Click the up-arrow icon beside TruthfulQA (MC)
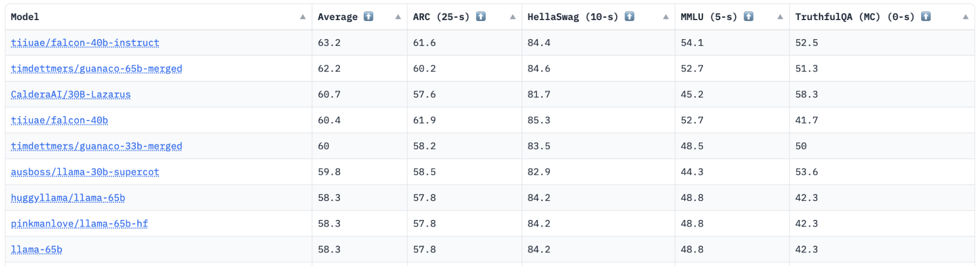This screenshot has width=980, height=266. click(x=926, y=17)
